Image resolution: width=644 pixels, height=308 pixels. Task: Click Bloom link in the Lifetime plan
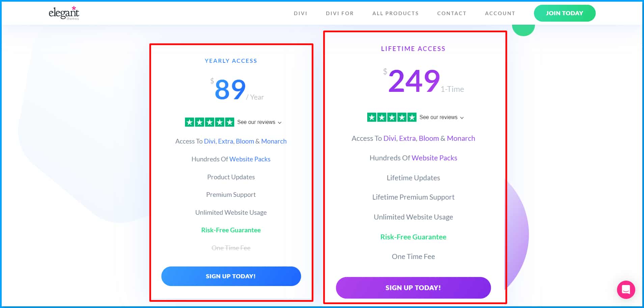point(429,138)
